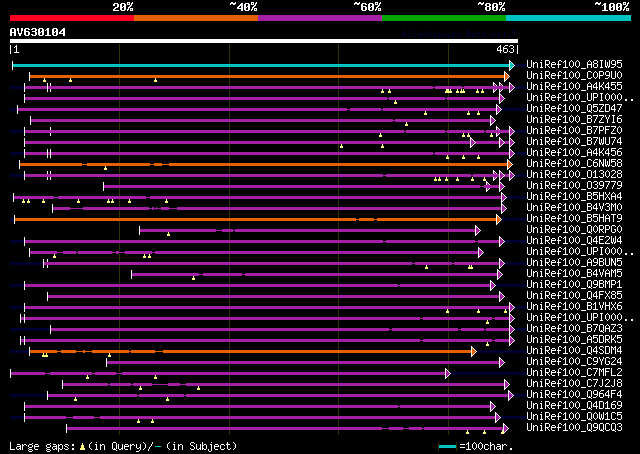The height and width of the screenshot is (454, 640).
Task: Click the UniRef100_B4VAM5 label
Action: click(574, 274)
